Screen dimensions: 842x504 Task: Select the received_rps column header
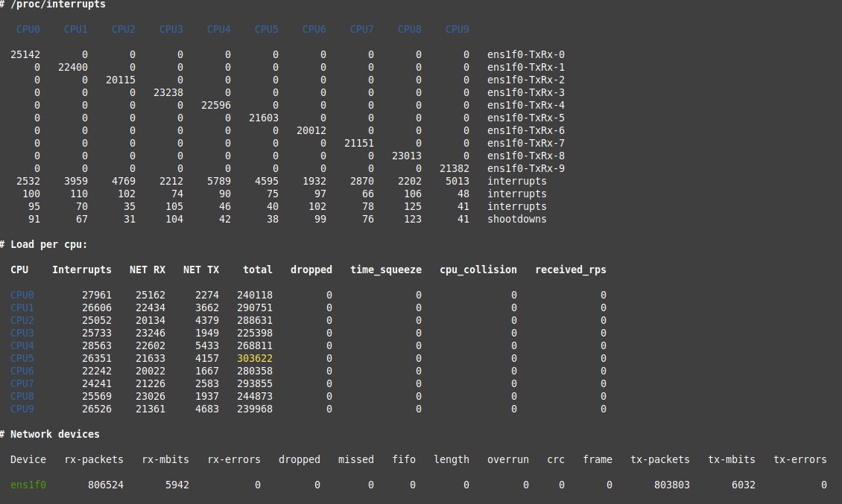[571, 269]
